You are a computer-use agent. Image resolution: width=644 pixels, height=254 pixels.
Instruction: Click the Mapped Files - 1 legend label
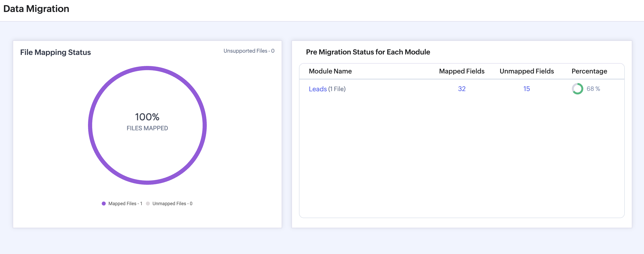click(125, 204)
